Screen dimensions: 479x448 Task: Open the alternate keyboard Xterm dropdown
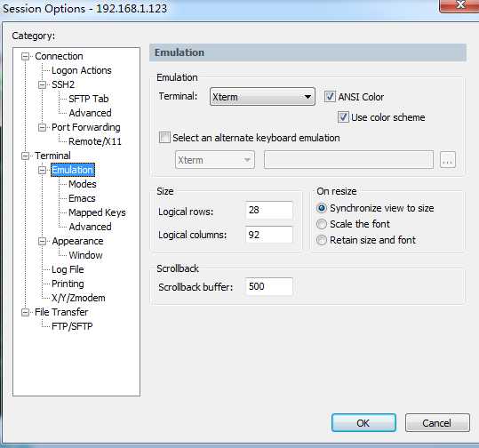coord(215,159)
